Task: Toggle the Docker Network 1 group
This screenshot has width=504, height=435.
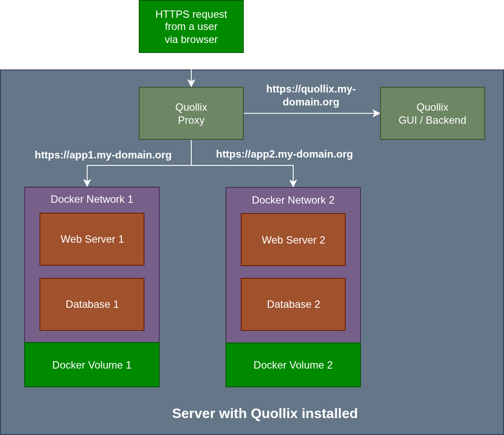Action: [x=92, y=200]
